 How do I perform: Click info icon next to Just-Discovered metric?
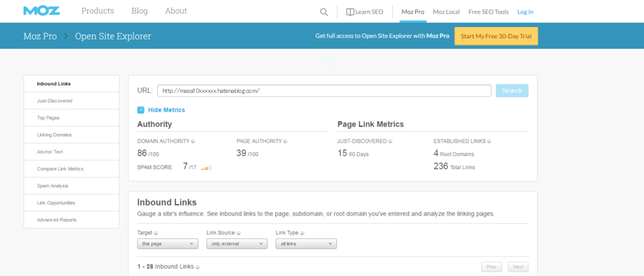[390, 141]
